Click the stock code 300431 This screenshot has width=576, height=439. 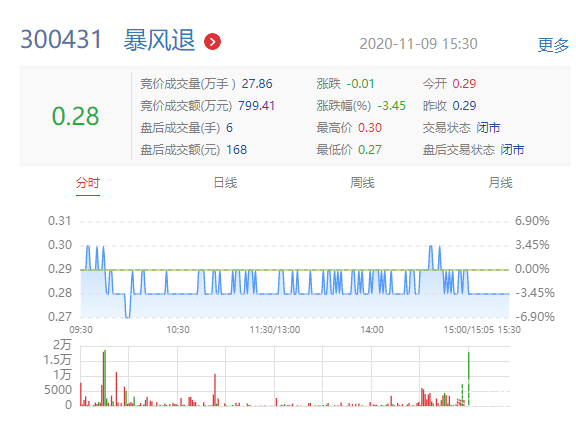61,39
